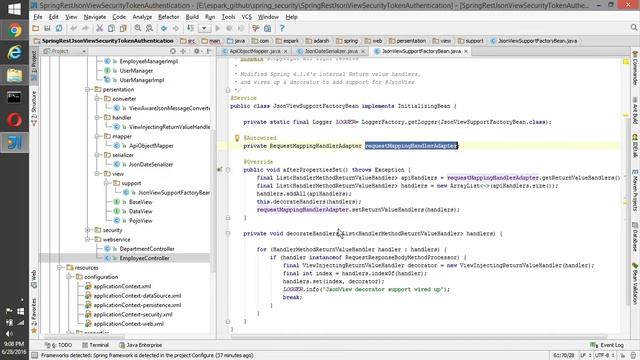Click the Navigate Back icon

(164, 28)
